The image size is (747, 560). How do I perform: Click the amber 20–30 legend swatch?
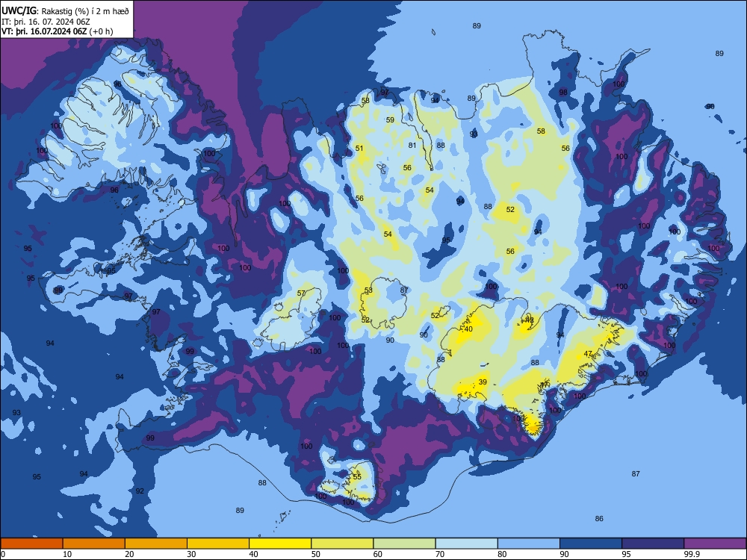[156, 544]
